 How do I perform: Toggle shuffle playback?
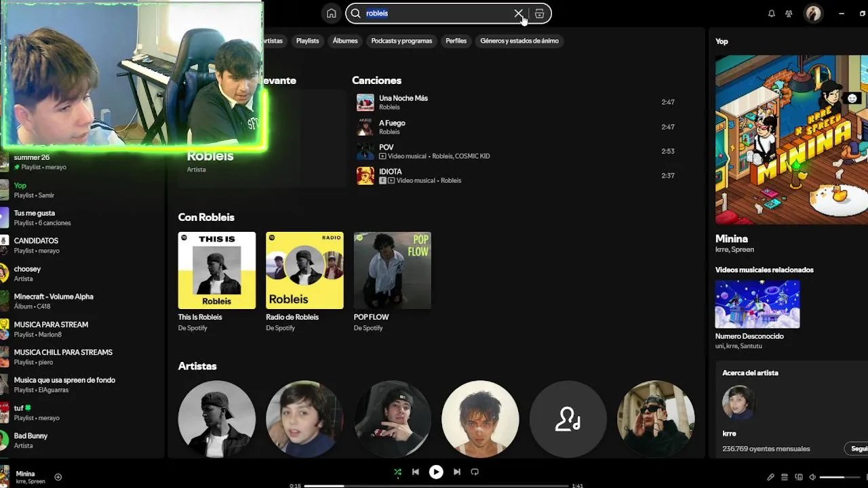[x=397, y=472]
